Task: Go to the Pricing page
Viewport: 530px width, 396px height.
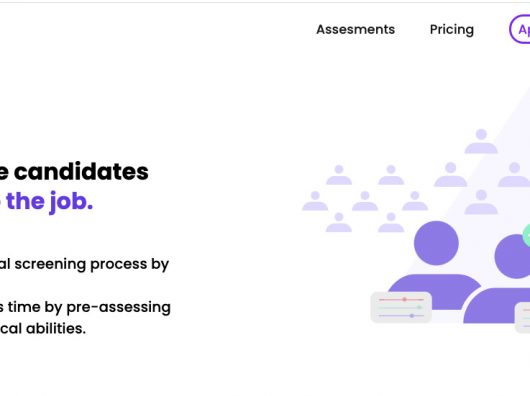Action: coord(452,30)
